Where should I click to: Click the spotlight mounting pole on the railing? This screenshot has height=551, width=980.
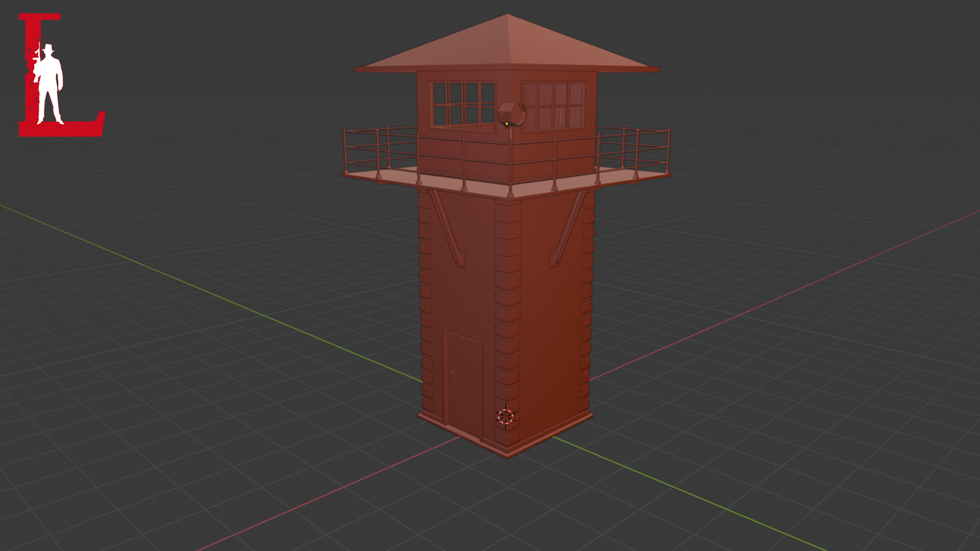pyautogui.click(x=510, y=133)
